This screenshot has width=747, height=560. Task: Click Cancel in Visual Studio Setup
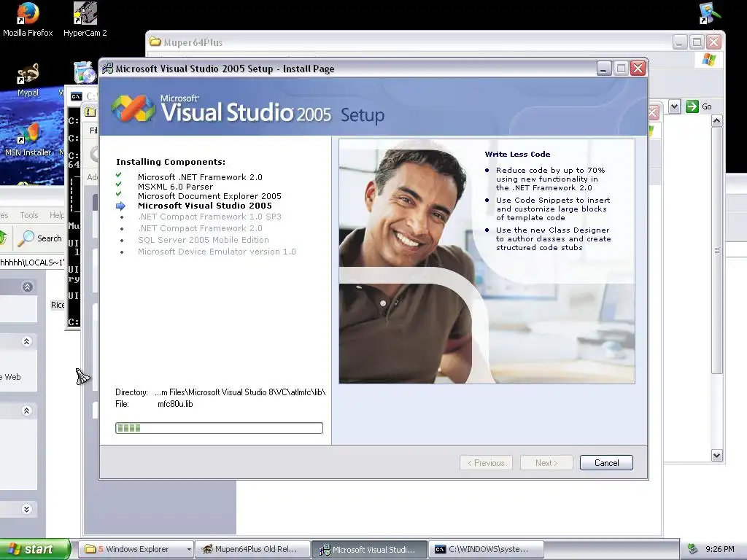606,463
